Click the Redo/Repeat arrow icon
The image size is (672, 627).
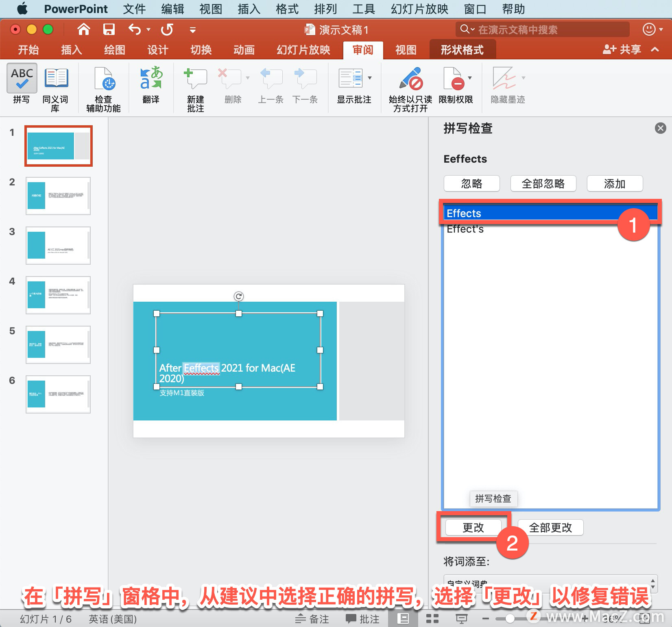[167, 29]
